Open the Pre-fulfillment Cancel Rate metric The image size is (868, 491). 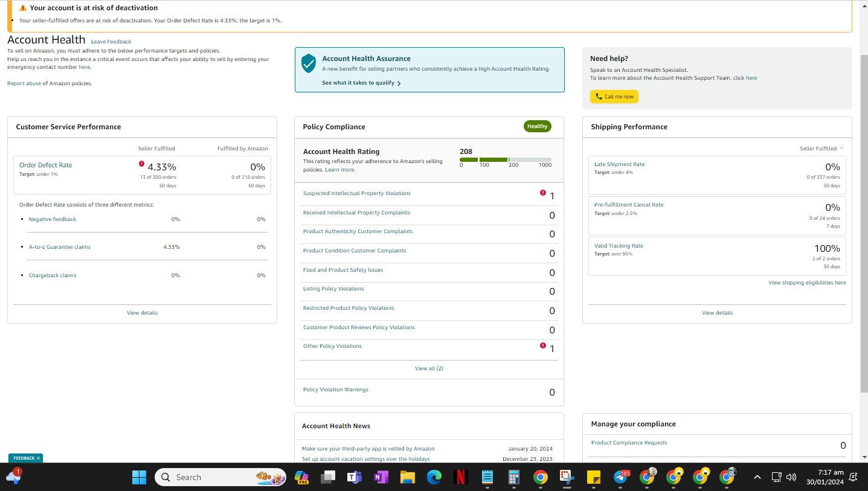pyautogui.click(x=629, y=205)
